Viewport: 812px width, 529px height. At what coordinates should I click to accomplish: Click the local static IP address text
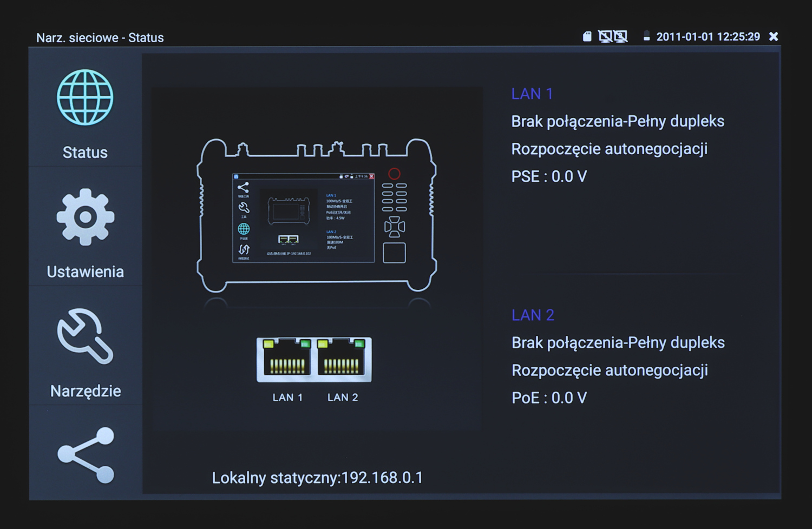click(x=317, y=478)
